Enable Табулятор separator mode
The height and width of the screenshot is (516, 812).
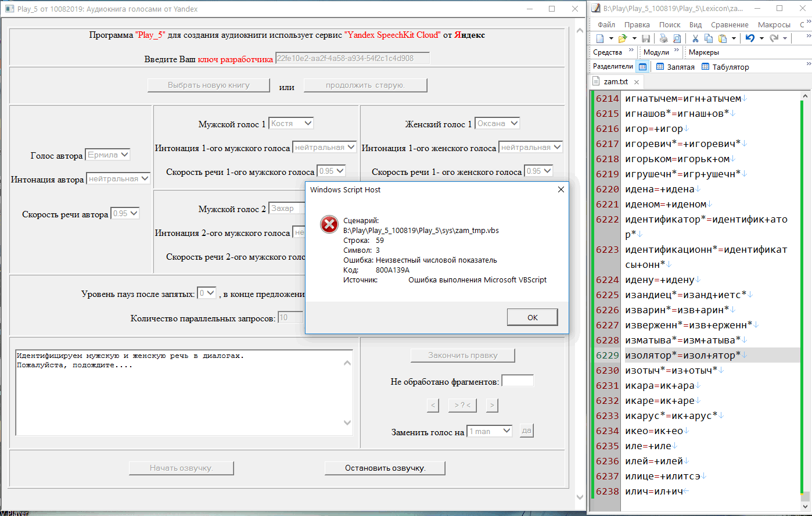click(x=725, y=67)
